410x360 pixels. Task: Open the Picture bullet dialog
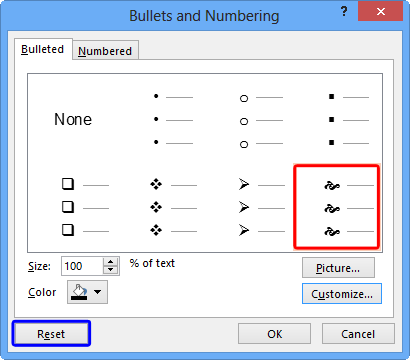click(x=338, y=268)
